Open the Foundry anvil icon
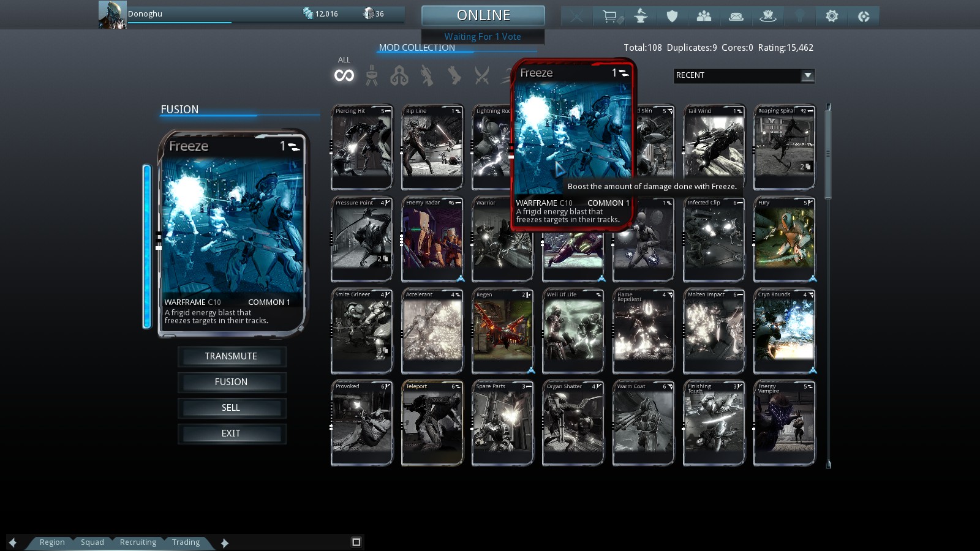The height and width of the screenshot is (551, 980). pyautogui.click(x=641, y=17)
